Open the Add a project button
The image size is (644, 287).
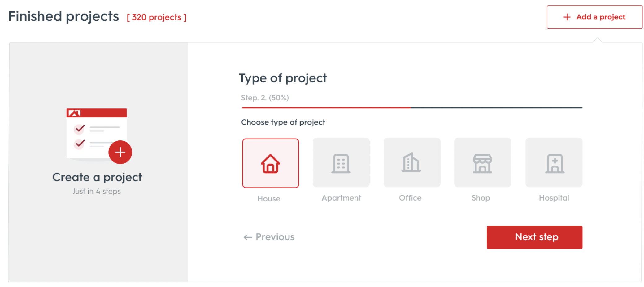coord(594,17)
